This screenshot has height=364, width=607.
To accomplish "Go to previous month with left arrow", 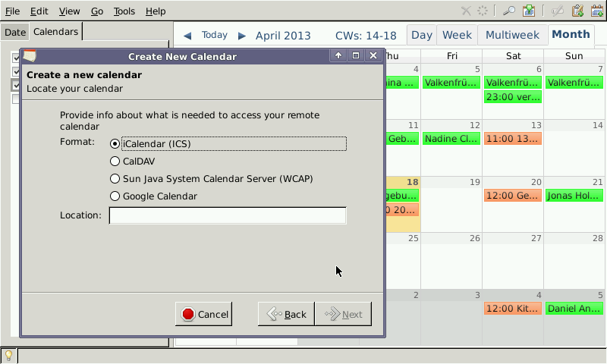I will click(x=187, y=36).
